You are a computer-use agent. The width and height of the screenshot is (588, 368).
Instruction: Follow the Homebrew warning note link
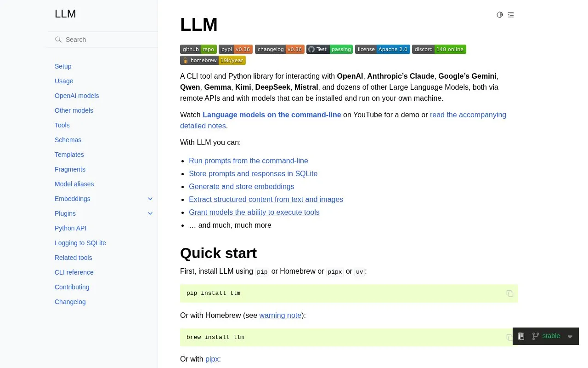[x=280, y=316]
